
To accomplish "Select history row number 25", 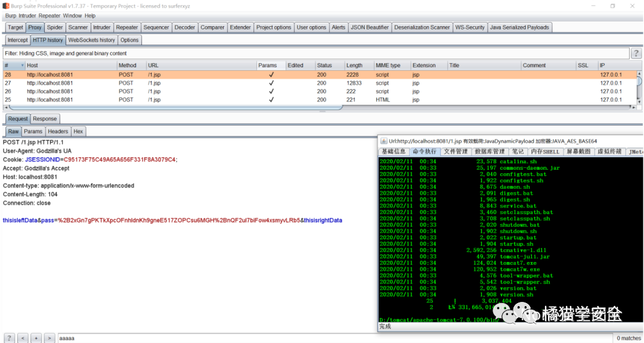I will [x=320, y=99].
